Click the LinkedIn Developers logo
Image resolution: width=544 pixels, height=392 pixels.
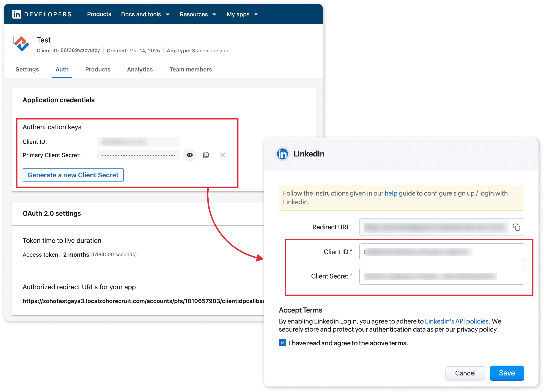[17, 14]
